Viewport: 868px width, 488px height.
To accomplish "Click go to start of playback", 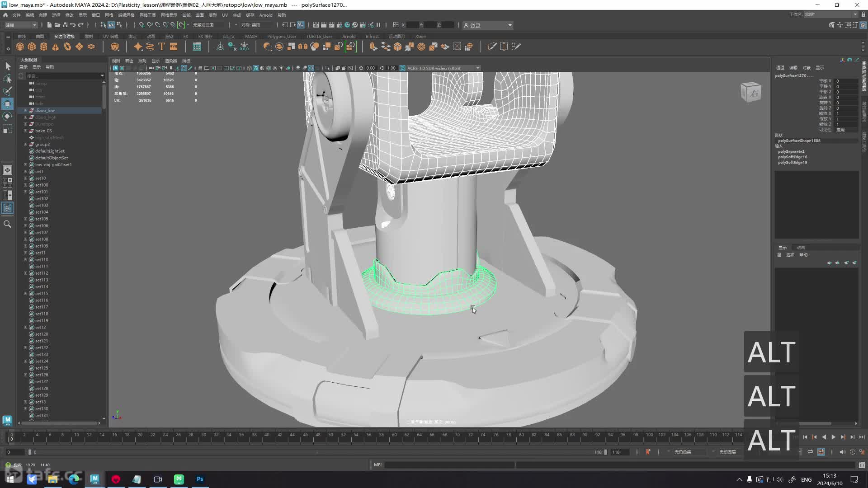I will pyautogui.click(x=805, y=437).
